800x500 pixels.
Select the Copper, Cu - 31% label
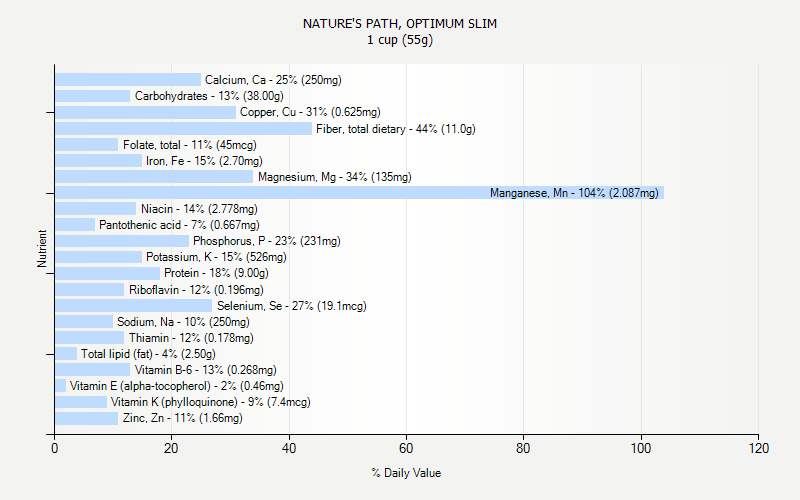coord(310,112)
